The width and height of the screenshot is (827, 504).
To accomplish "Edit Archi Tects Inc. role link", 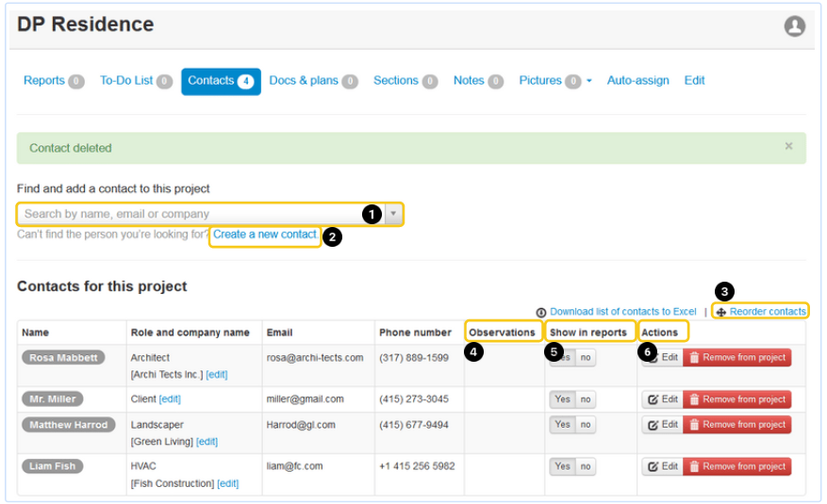I will (216, 374).
